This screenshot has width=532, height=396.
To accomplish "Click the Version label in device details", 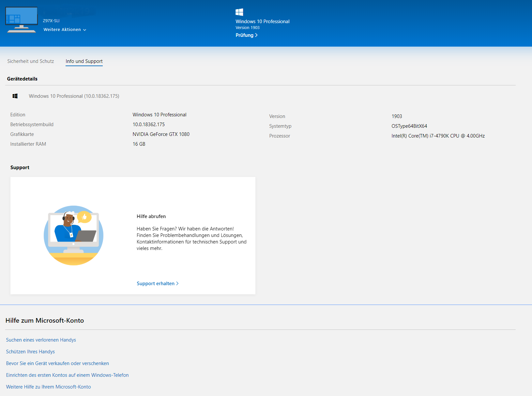I will pyautogui.click(x=277, y=116).
